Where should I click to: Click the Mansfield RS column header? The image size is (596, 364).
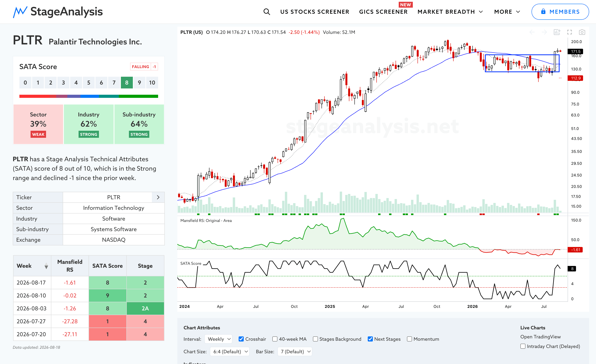pyautogui.click(x=70, y=266)
